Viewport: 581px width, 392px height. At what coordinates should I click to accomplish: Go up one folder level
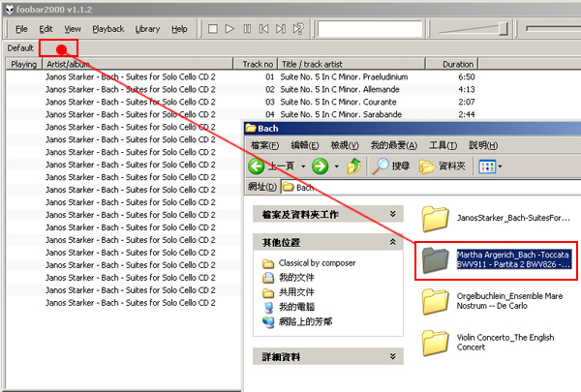click(353, 166)
